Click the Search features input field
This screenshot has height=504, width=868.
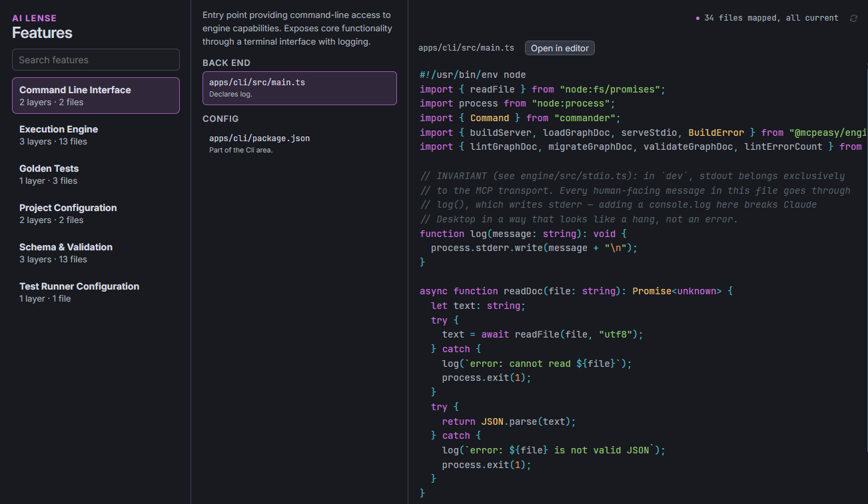point(96,59)
